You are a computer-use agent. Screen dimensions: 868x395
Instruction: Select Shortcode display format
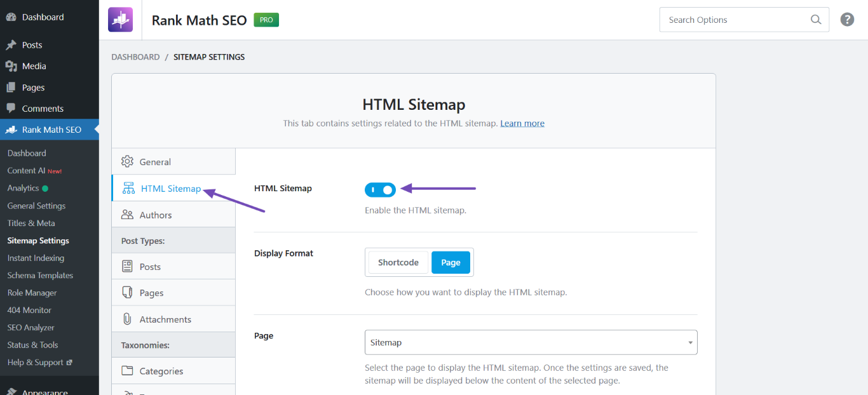pos(398,262)
